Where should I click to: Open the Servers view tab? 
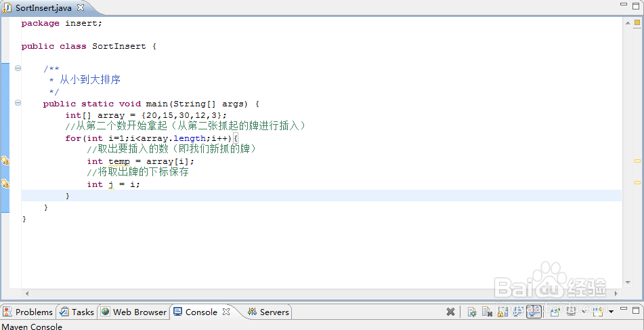[x=269, y=312]
